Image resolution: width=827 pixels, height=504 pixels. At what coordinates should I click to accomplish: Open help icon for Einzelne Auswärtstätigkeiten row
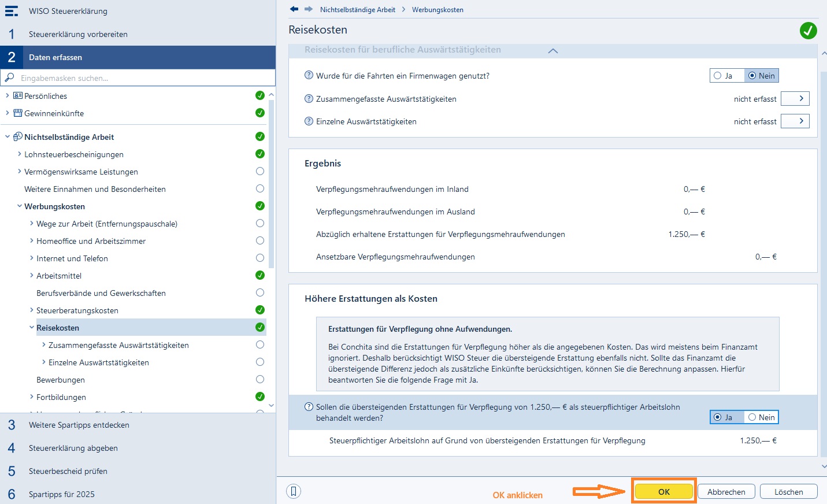click(x=309, y=121)
